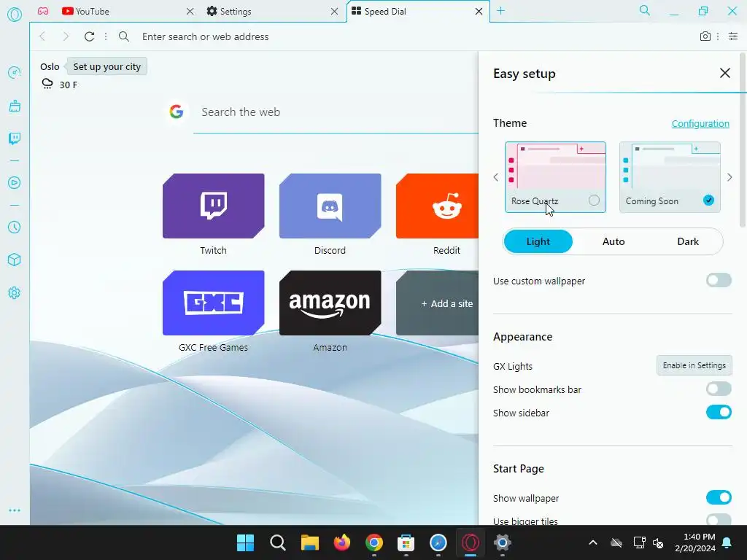Click Opera GX icon in taskbar
Screen dimensions: 747x560
[471, 542]
